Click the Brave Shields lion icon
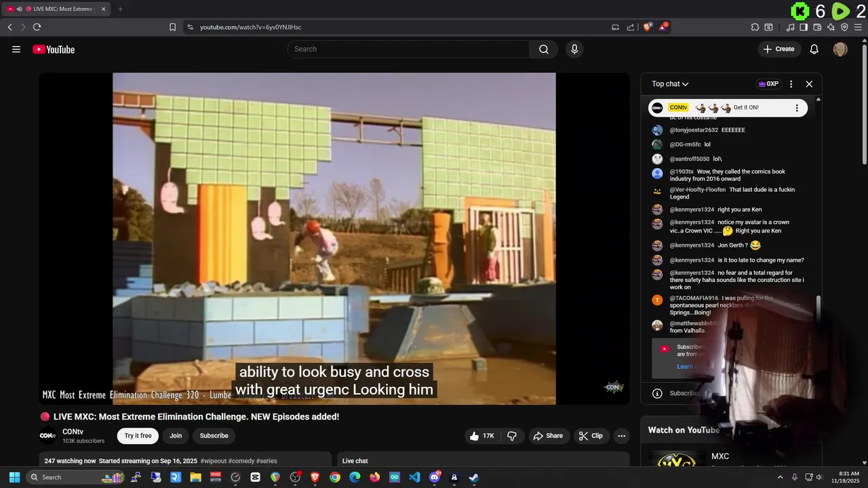868x488 pixels. point(647,27)
